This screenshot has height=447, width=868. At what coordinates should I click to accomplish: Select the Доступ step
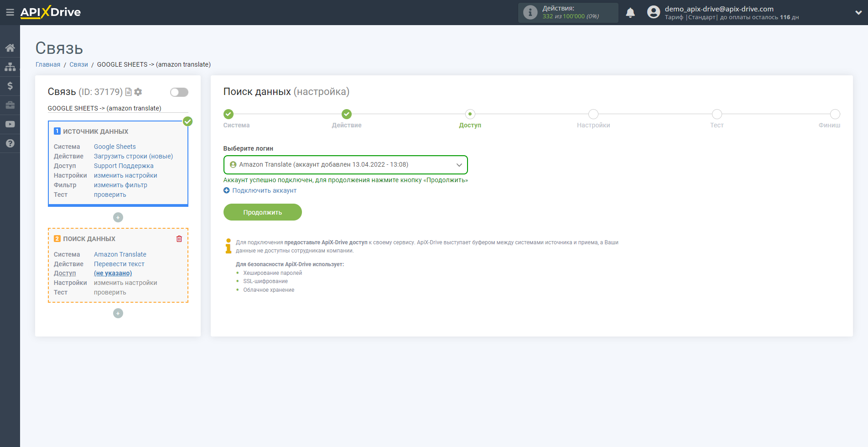coord(470,114)
